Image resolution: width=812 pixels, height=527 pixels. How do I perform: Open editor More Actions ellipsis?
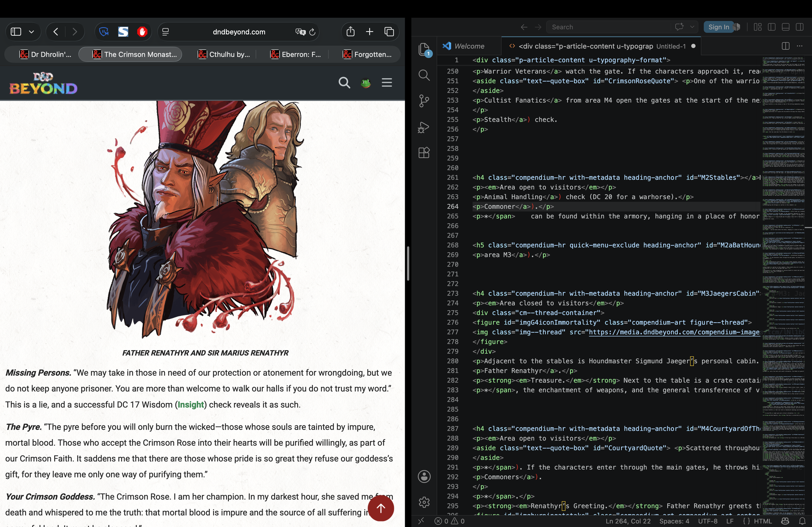pyautogui.click(x=800, y=46)
